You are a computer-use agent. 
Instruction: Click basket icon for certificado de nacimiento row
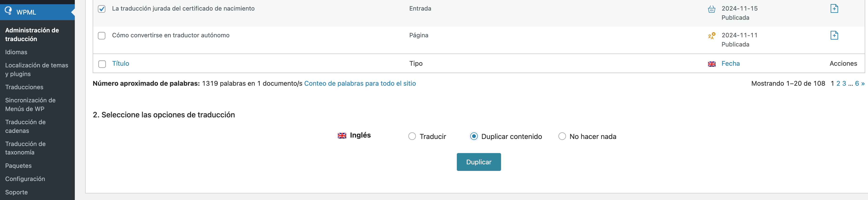711,9
